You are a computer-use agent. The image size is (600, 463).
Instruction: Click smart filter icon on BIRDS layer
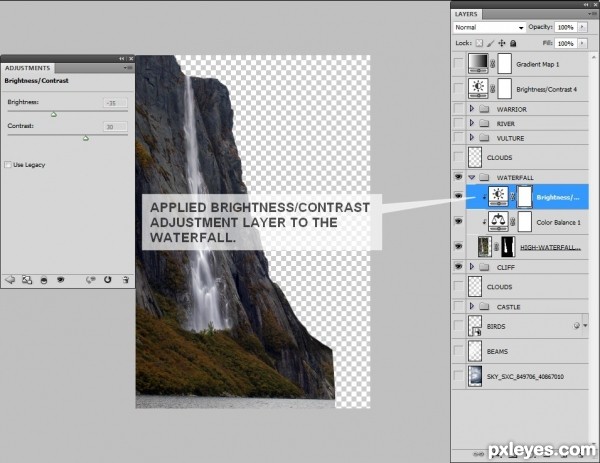click(577, 326)
